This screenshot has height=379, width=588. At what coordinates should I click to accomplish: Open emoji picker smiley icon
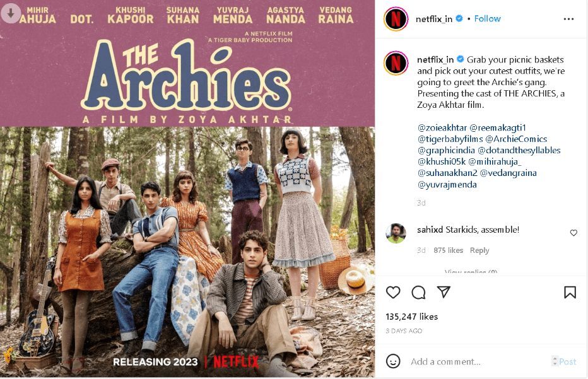pos(393,361)
